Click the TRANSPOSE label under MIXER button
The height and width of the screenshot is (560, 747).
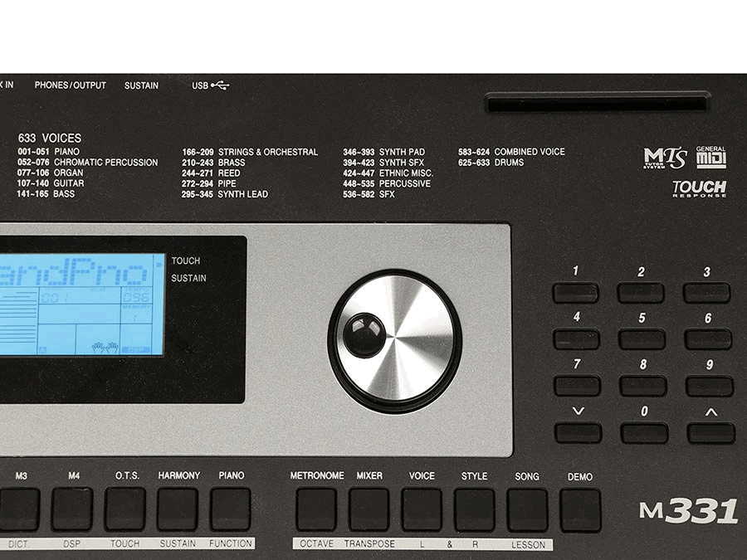(x=369, y=543)
